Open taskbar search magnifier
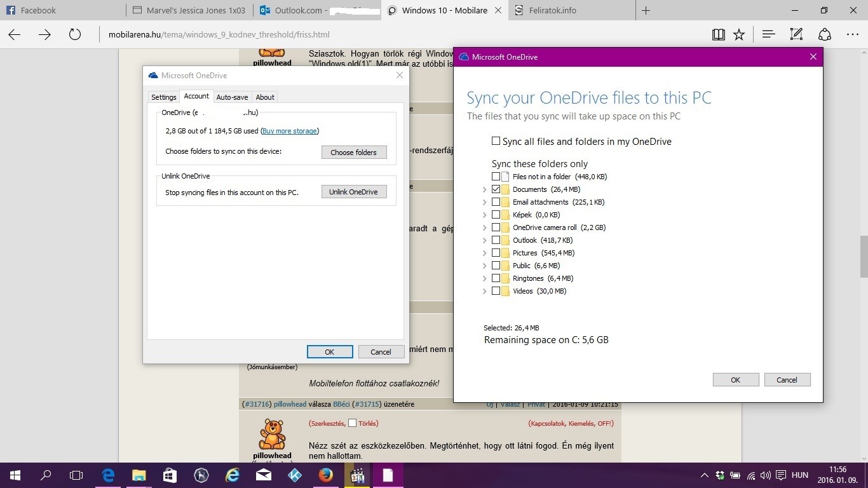The image size is (868, 488). (46, 475)
